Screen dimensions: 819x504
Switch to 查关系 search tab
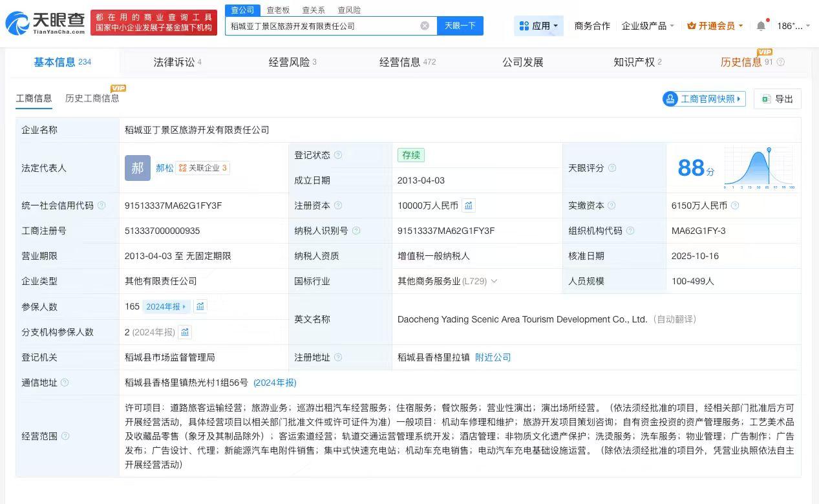(x=314, y=10)
